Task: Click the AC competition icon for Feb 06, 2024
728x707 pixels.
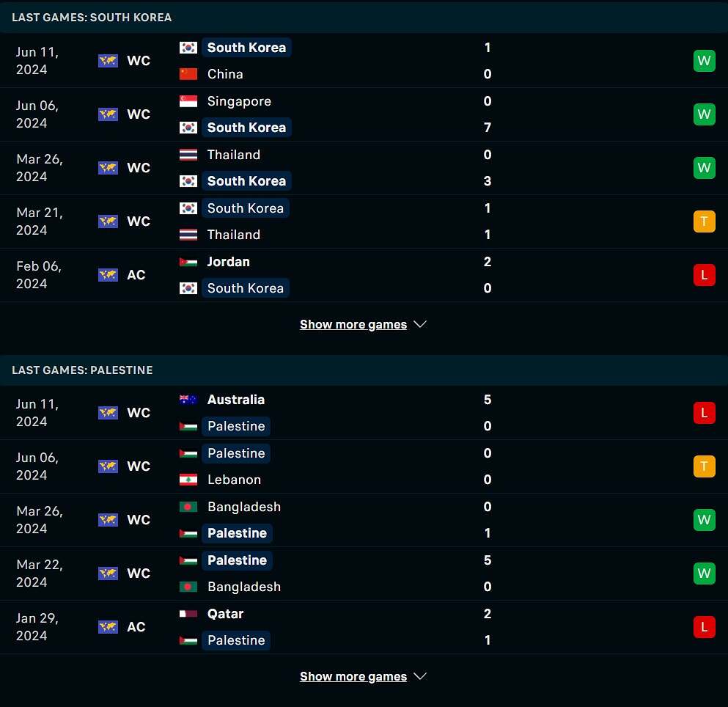Action: tap(108, 275)
